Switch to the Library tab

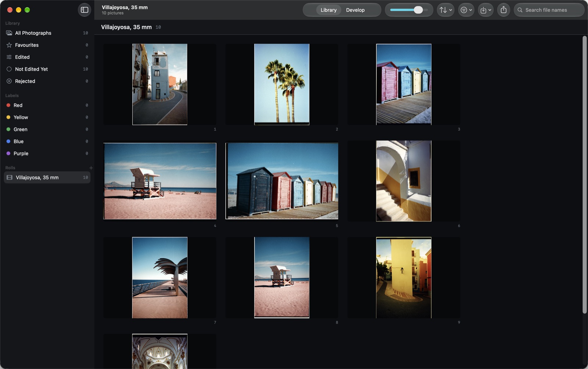[329, 10]
